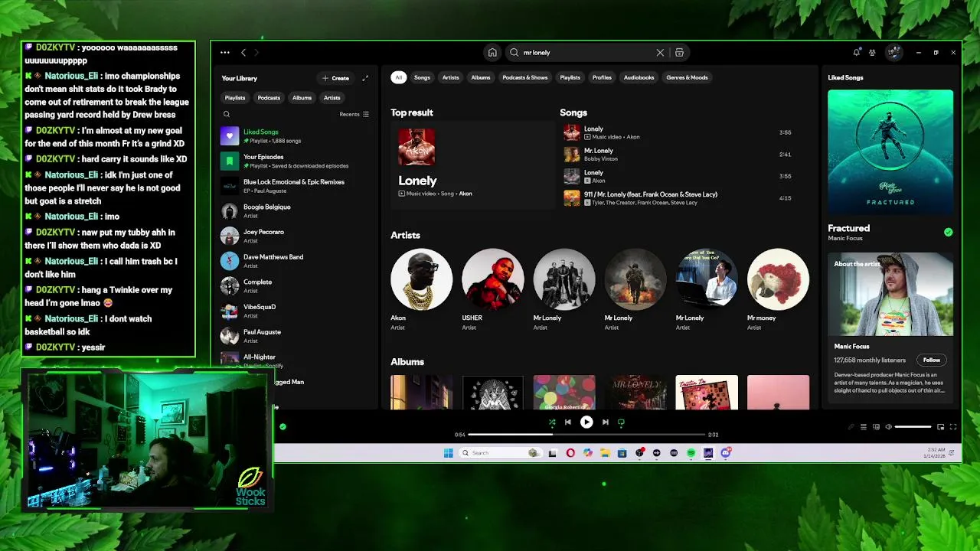Open Liked Songs playlist in library
980x551 pixels.
tap(295, 136)
